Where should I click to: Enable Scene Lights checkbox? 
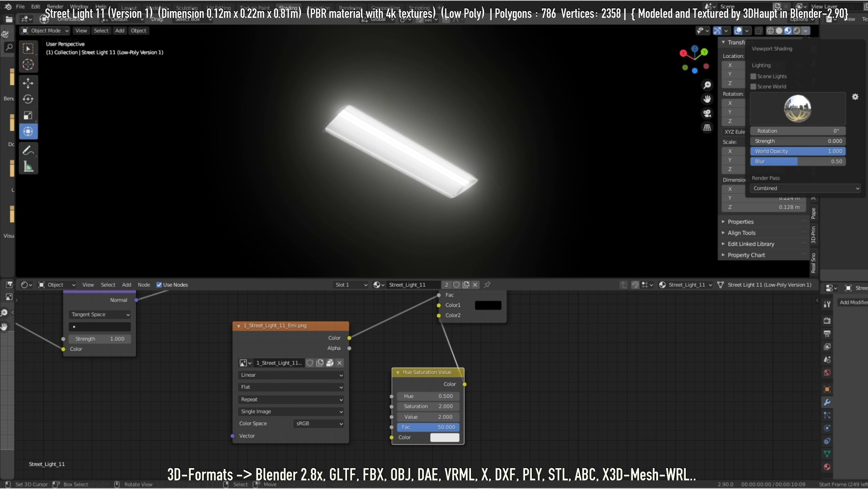tap(753, 77)
